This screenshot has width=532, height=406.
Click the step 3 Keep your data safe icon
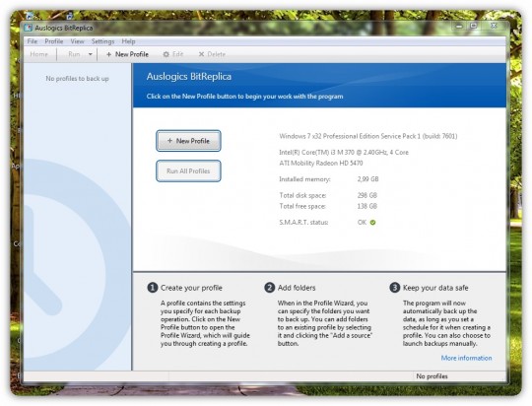coord(395,288)
